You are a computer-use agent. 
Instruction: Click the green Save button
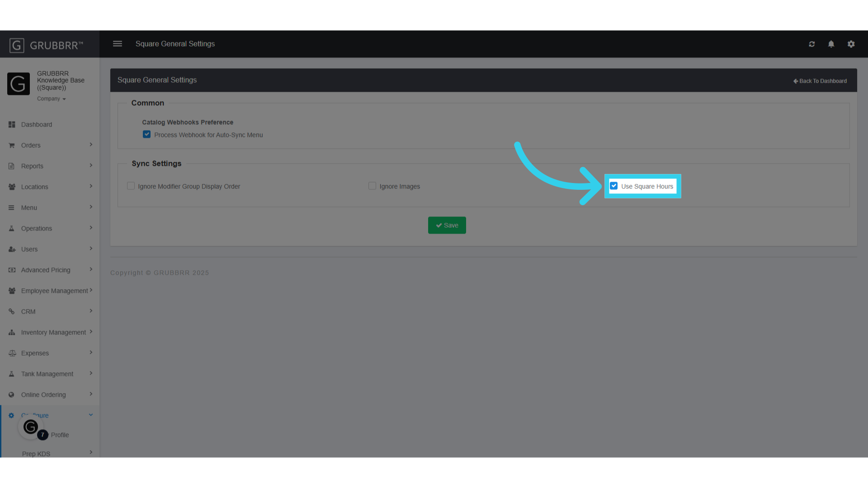point(447,225)
